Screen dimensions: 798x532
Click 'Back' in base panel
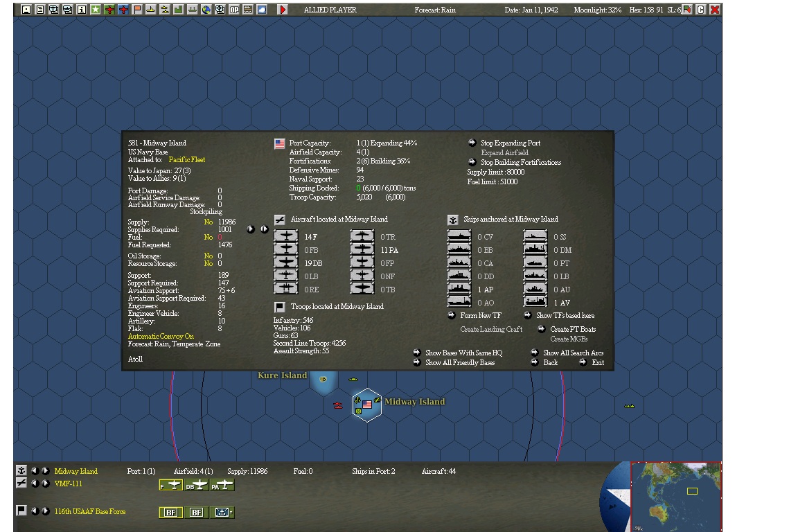[x=551, y=362]
